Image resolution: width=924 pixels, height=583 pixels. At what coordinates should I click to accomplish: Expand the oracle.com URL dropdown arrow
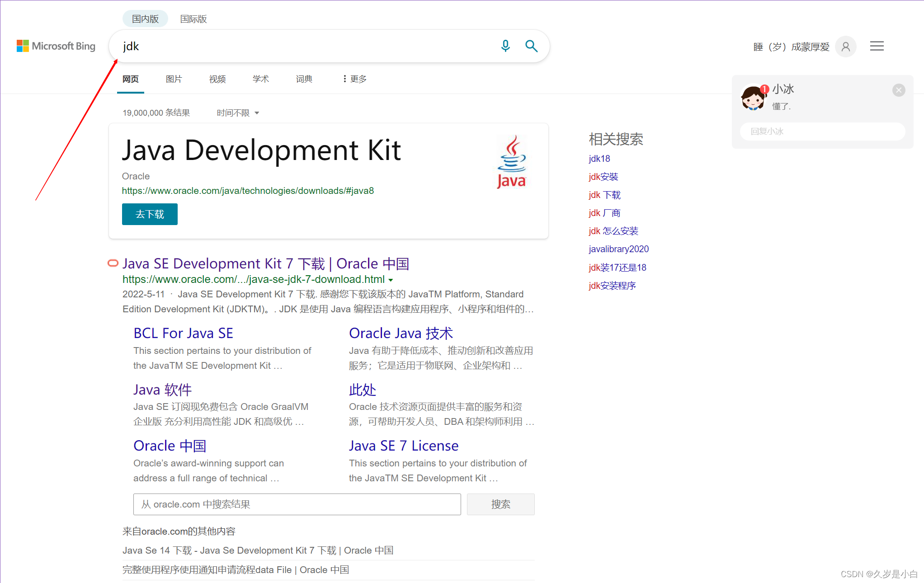[391, 280]
